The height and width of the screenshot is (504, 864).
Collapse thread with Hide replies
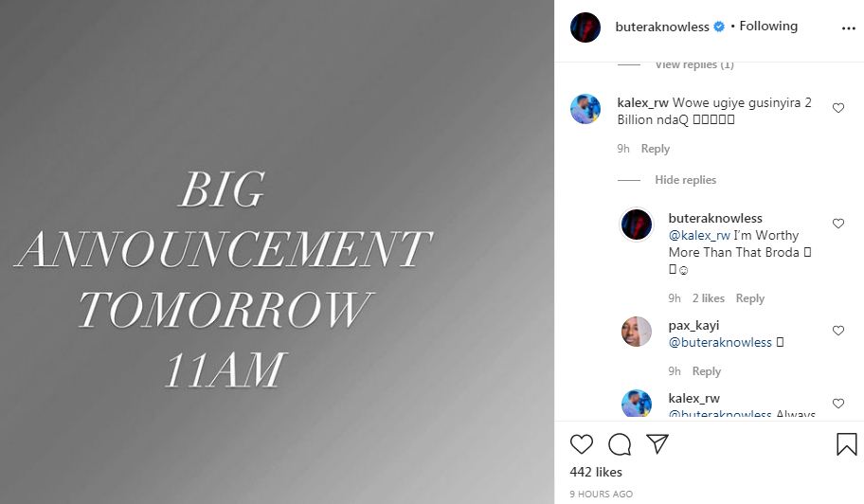pyautogui.click(x=686, y=180)
